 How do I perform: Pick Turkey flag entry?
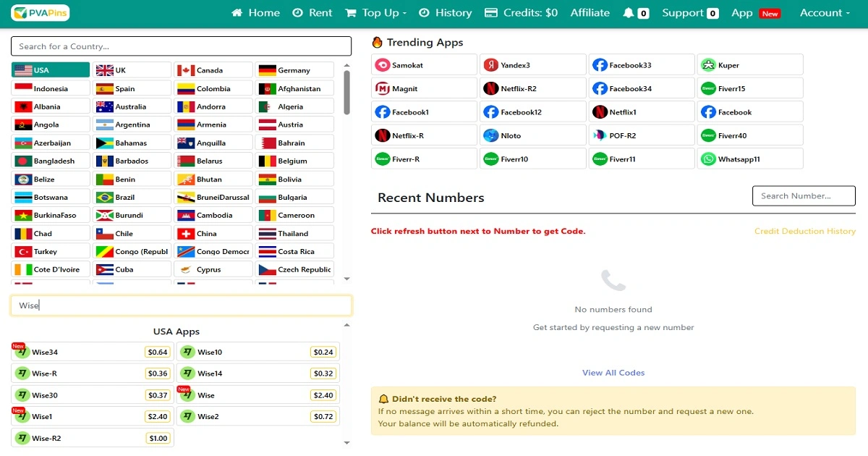click(x=51, y=251)
